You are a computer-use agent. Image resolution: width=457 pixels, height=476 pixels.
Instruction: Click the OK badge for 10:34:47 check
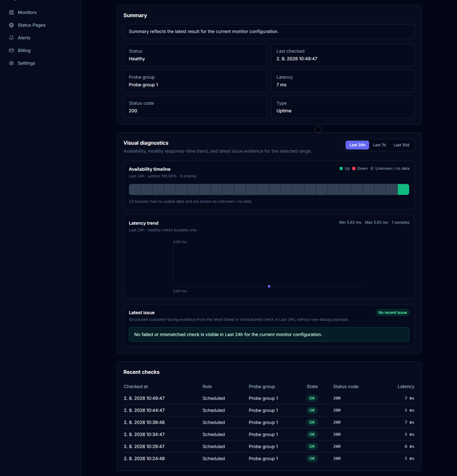312,434
